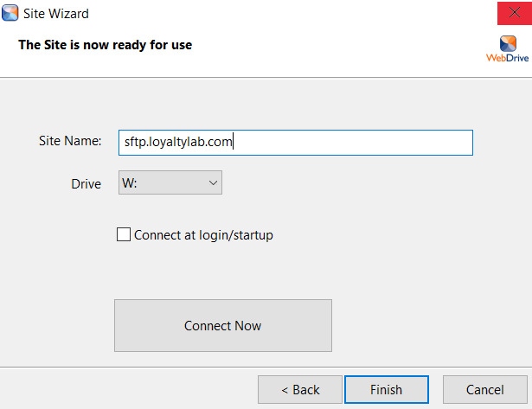The width and height of the screenshot is (532, 409).
Task: Click the WebDrive text under the logo
Action: pyautogui.click(x=507, y=59)
